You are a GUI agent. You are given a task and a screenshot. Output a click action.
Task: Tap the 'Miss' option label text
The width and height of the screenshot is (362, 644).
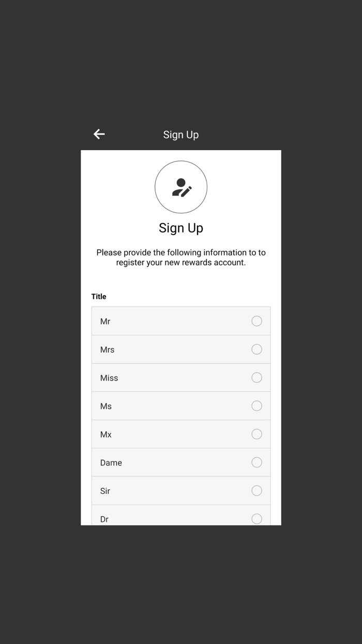tap(109, 378)
